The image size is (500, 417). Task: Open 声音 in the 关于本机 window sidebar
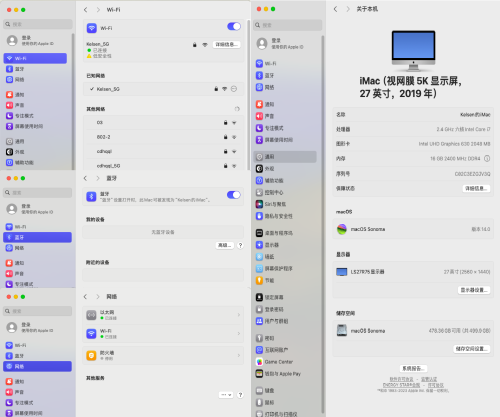pyautogui.click(x=265, y=116)
